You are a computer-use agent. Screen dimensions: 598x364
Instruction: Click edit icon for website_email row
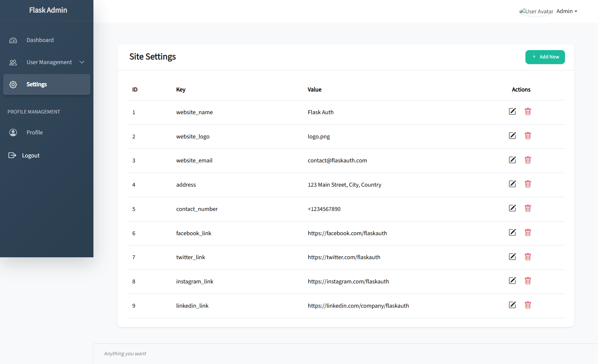click(x=512, y=160)
